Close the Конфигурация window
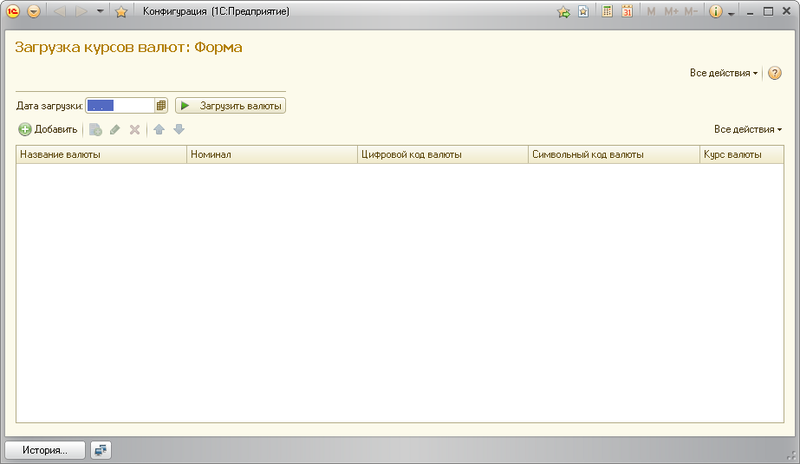The height and width of the screenshot is (464, 800). 786,11
